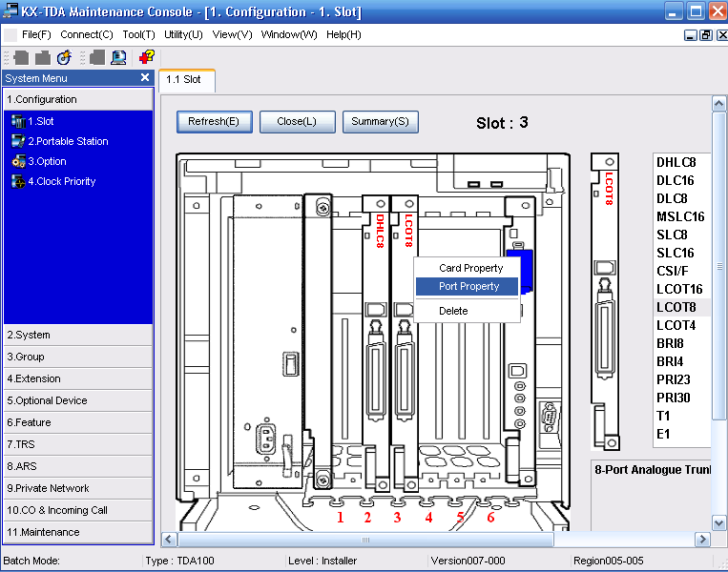
Task: Click the 2.Portable Station icon
Action: [x=18, y=141]
